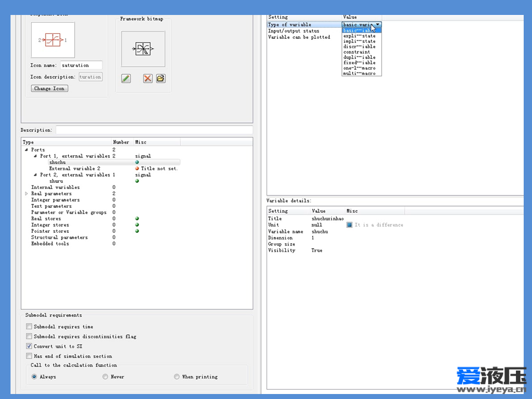
Task: Select the shuru variable under Port 2
Action: 56,181
